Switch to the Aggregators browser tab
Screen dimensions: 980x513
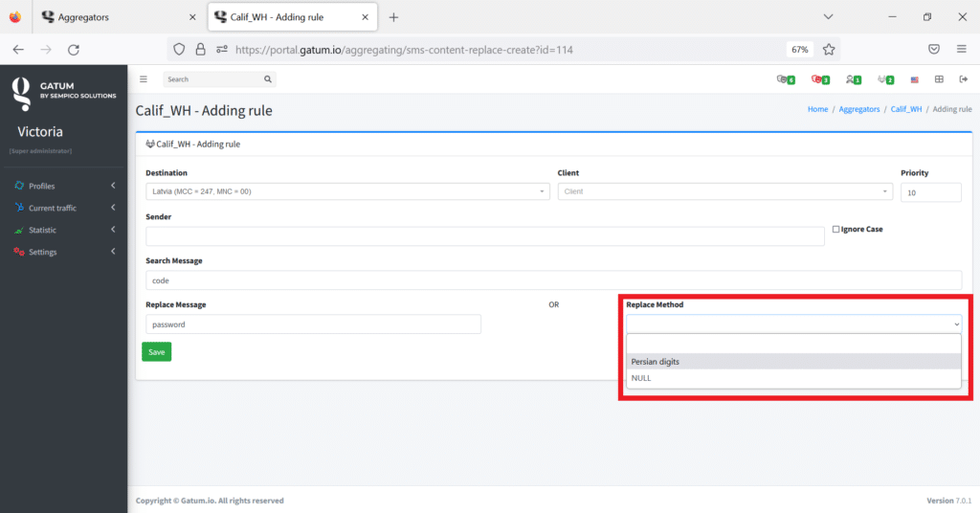pos(119,17)
